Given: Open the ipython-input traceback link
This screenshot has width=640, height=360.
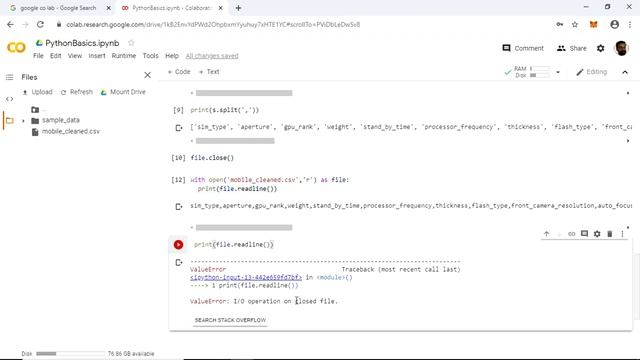Looking at the screenshot, I should point(246,278).
